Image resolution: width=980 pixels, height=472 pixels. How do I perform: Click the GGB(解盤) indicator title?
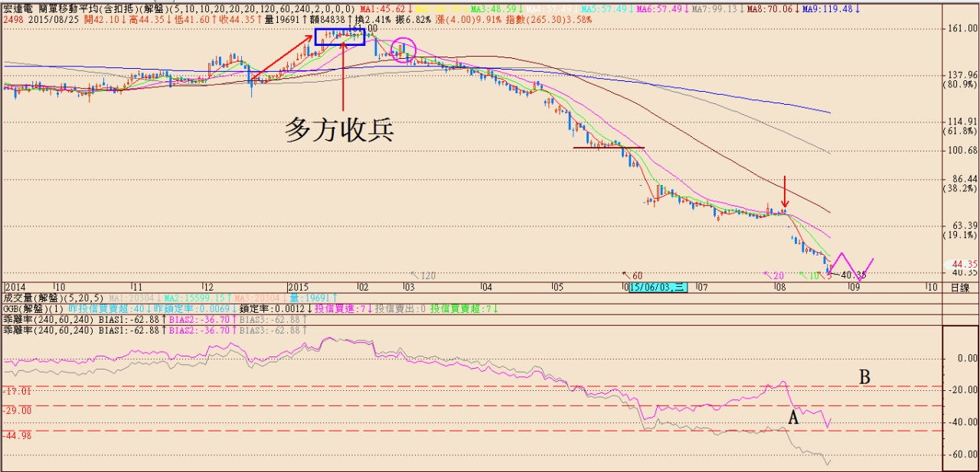click(27, 308)
